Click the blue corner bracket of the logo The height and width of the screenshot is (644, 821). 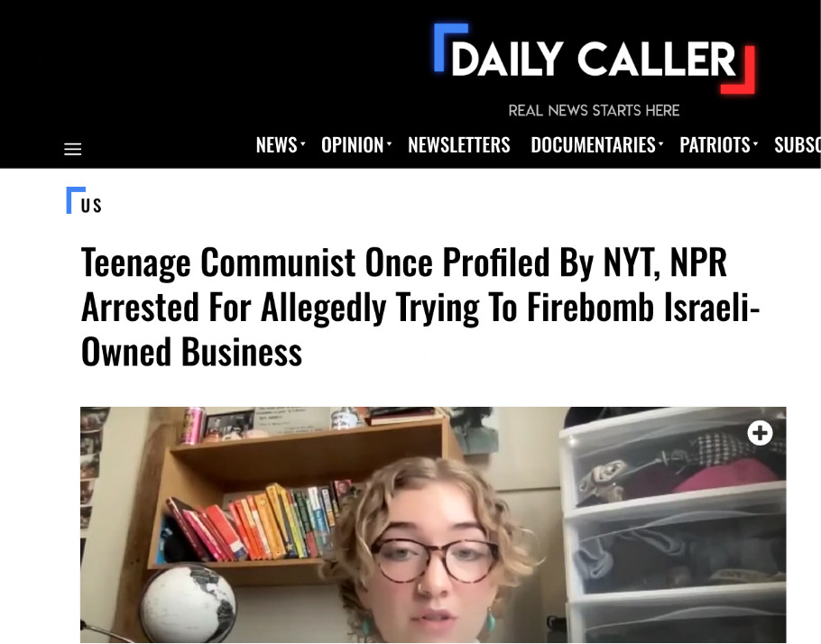pos(450,47)
